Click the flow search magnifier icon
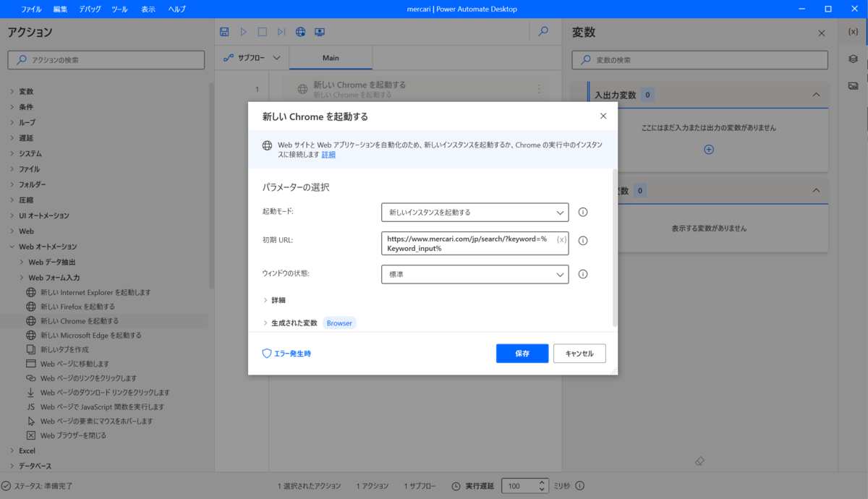The image size is (868, 499). [x=543, y=32]
